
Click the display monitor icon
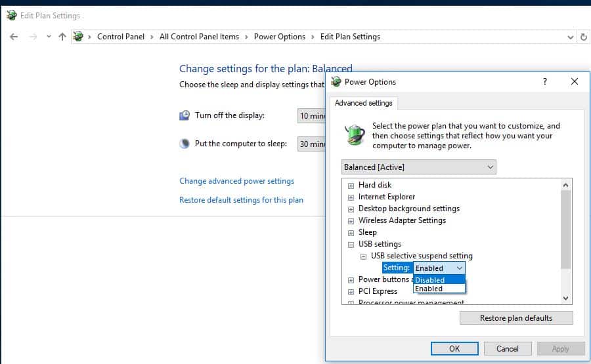185,115
